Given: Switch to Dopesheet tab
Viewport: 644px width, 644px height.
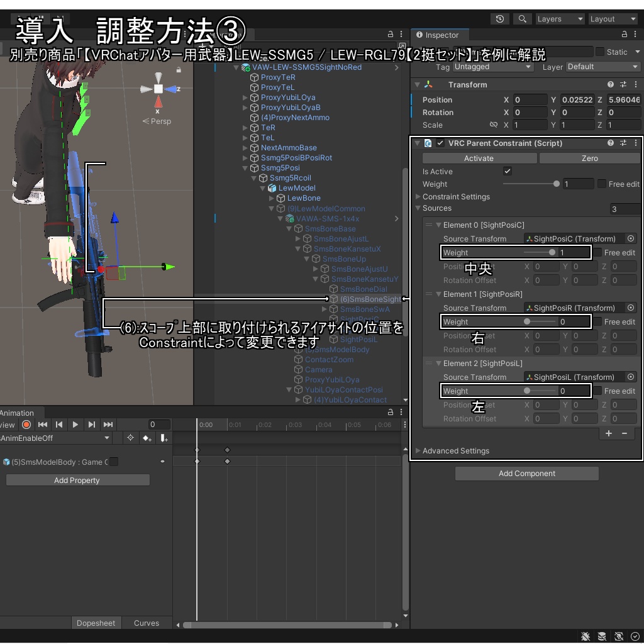Looking at the screenshot, I should click(x=96, y=623).
